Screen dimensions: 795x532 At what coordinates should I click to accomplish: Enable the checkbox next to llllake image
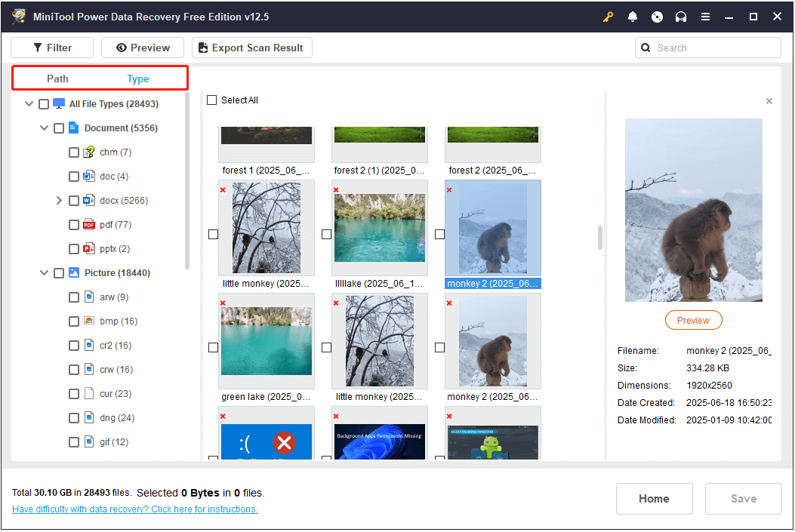(326, 235)
